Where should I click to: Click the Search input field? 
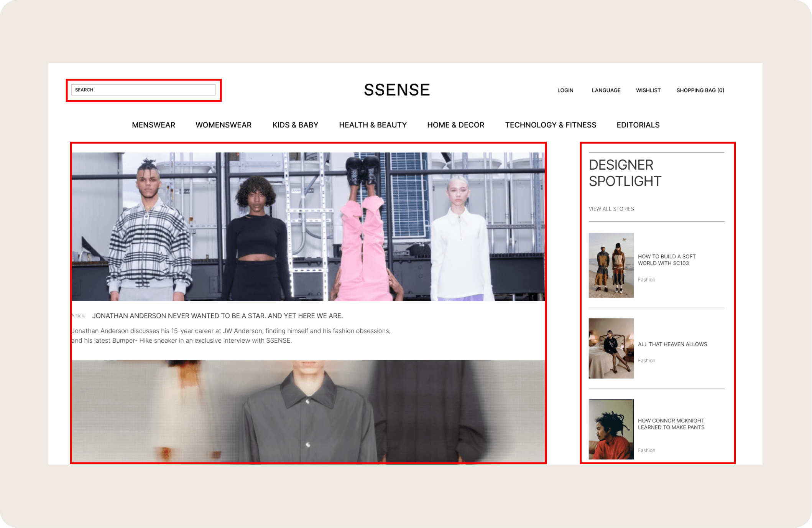pos(143,90)
